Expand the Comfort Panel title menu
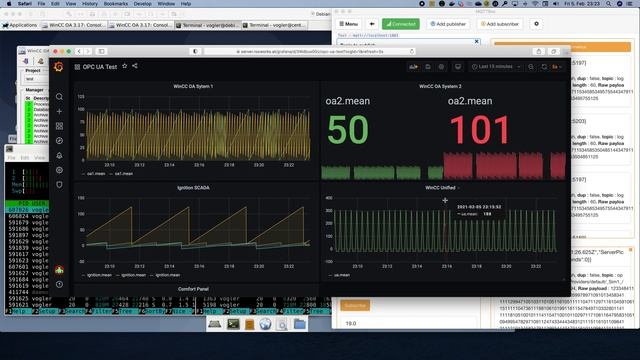 tap(193, 289)
